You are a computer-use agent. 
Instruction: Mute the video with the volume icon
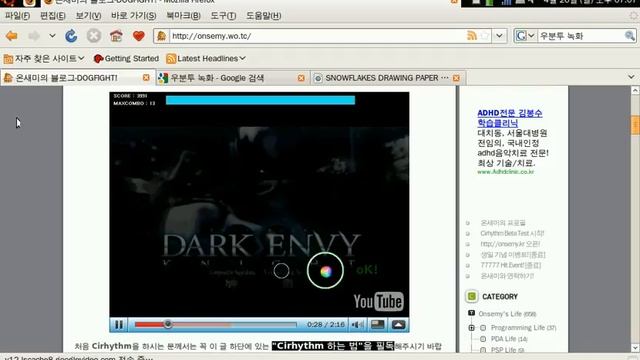click(x=358, y=324)
